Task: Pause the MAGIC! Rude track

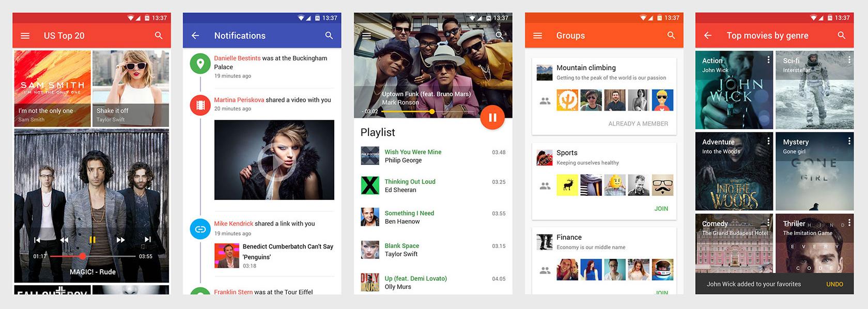Action: click(92, 240)
